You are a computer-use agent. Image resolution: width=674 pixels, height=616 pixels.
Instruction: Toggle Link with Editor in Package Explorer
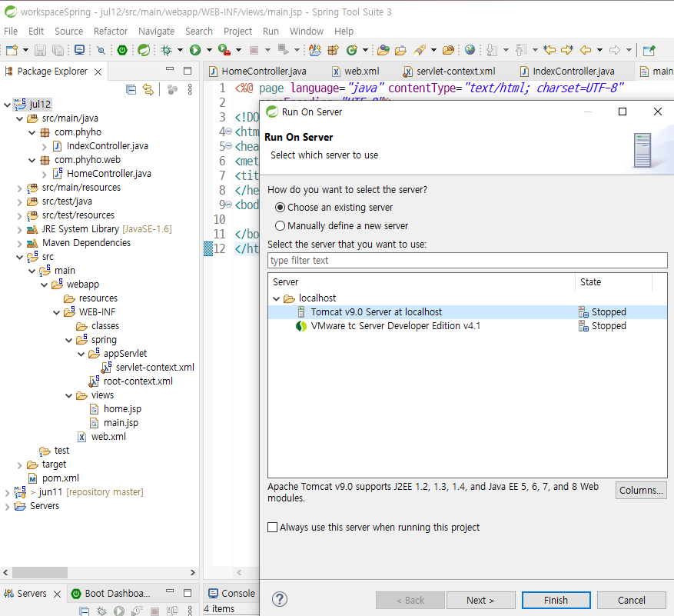[x=148, y=89]
